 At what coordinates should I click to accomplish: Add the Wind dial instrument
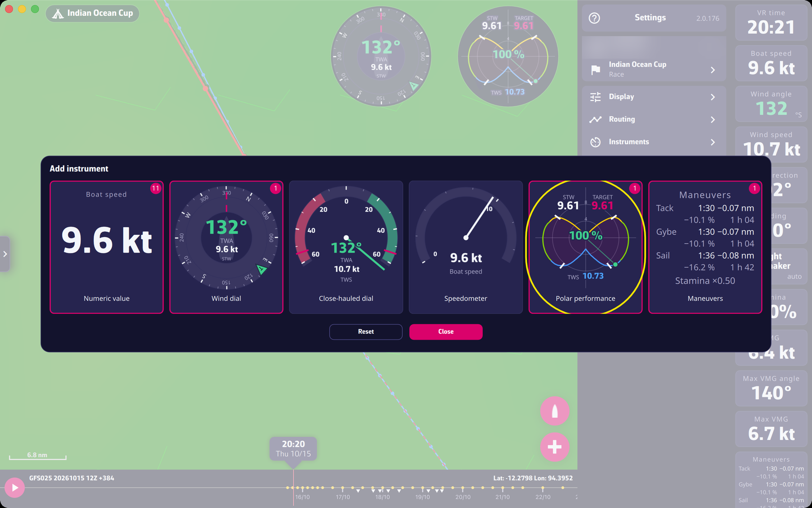click(x=226, y=247)
